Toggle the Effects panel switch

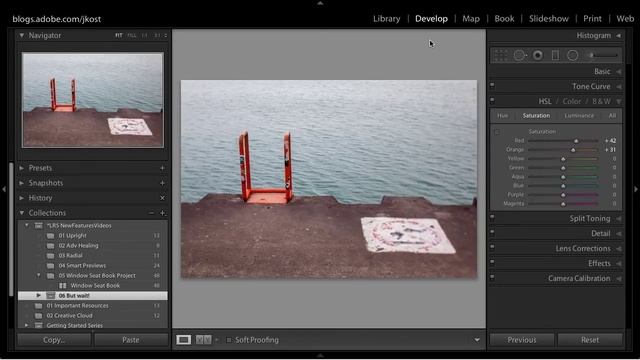[x=492, y=262]
